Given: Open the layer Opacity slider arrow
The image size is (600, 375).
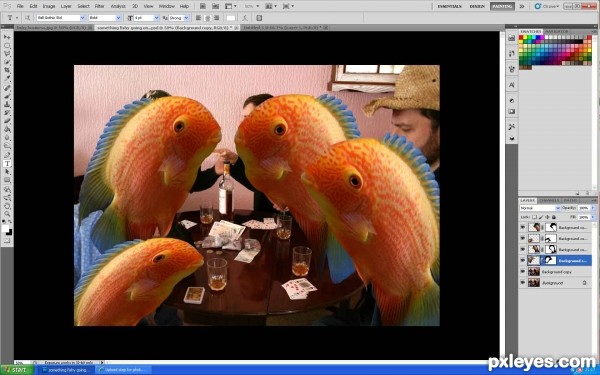Looking at the screenshot, I should (x=593, y=208).
